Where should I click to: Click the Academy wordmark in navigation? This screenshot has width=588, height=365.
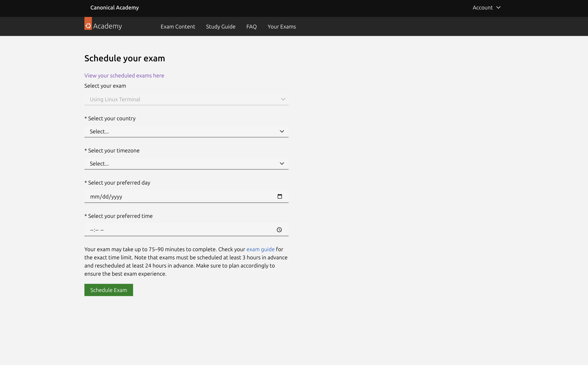tap(107, 26)
